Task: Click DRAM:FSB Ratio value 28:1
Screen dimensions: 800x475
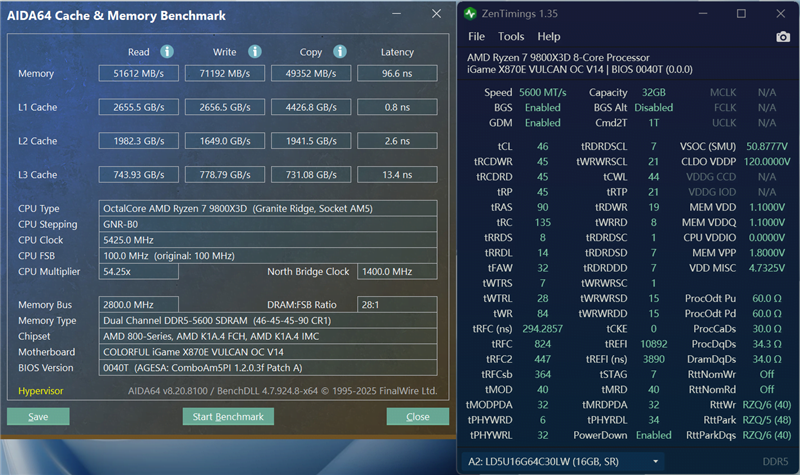Action: [397, 305]
